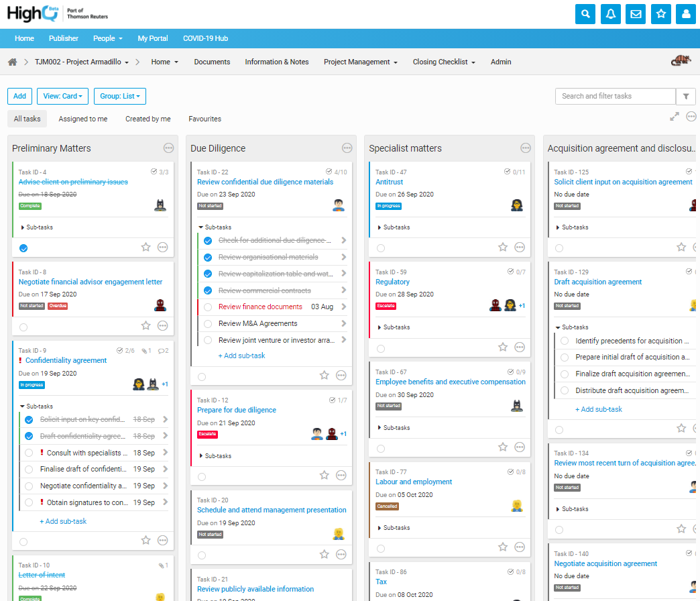This screenshot has height=601, width=700.
Task: Open options menu for Due Diligence list
Action: [347, 148]
